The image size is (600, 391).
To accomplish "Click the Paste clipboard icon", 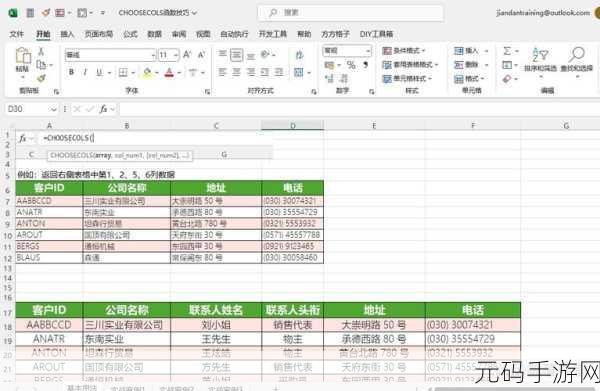I will click(x=23, y=56).
